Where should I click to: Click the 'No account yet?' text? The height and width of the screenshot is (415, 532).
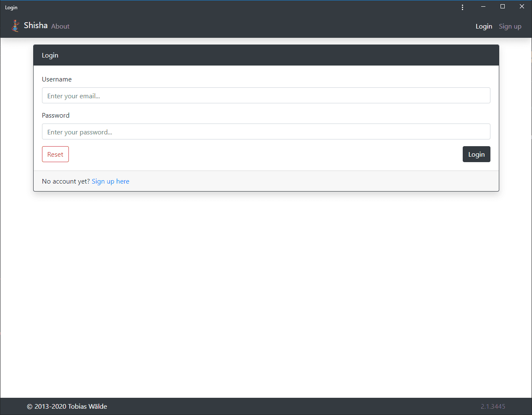(x=66, y=181)
